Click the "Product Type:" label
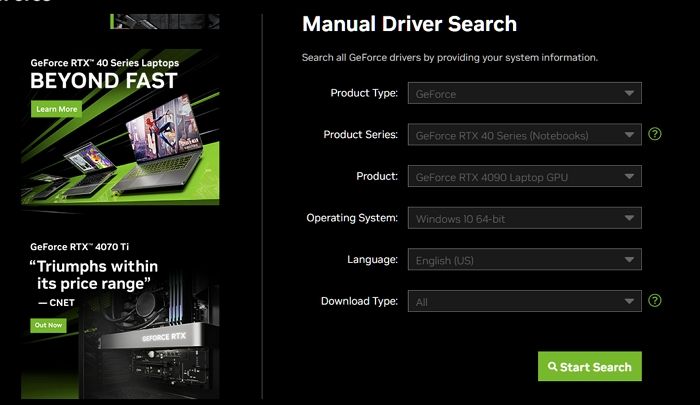This screenshot has width=700, height=405. click(364, 93)
